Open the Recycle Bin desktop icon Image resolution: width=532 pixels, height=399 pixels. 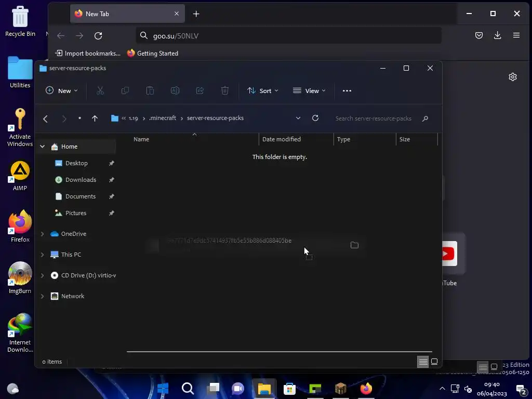point(20,21)
